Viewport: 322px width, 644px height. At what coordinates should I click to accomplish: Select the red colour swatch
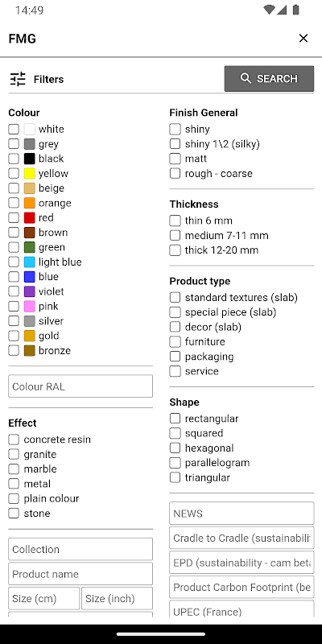(x=29, y=217)
